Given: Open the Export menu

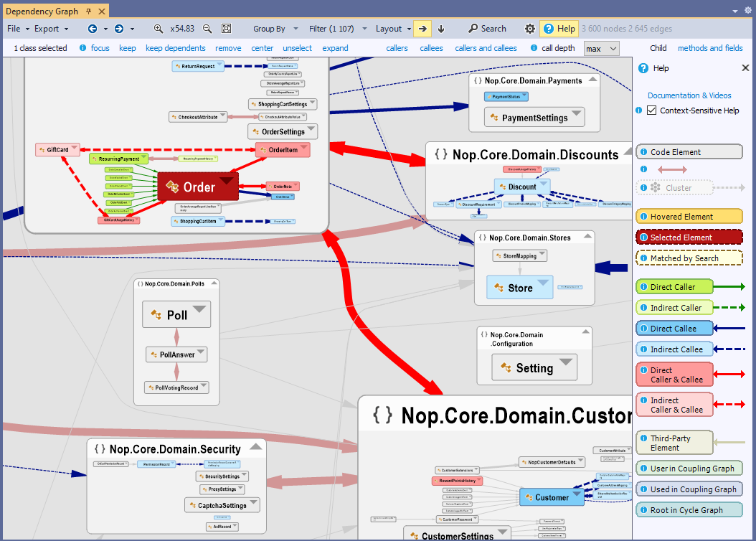Looking at the screenshot, I should (51, 29).
